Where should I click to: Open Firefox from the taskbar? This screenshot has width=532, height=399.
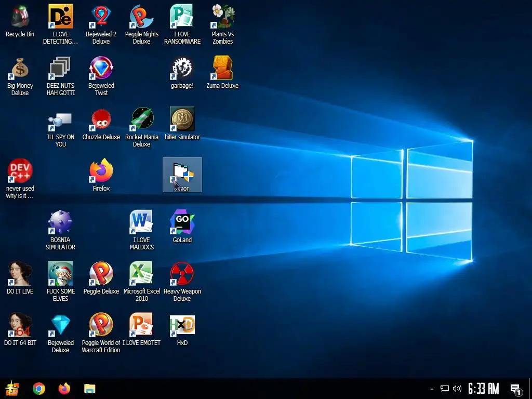point(64,389)
